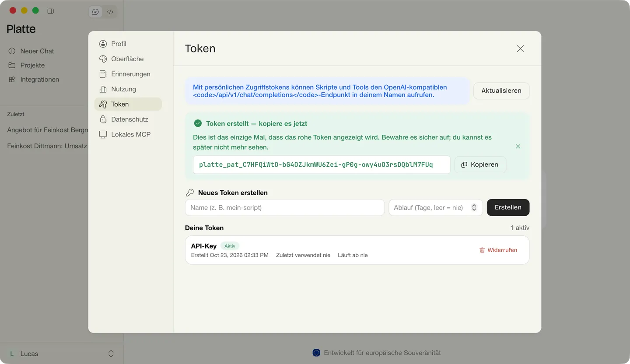630x364 pixels.
Task: Click the Aktiv status badge
Action: (230, 246)
